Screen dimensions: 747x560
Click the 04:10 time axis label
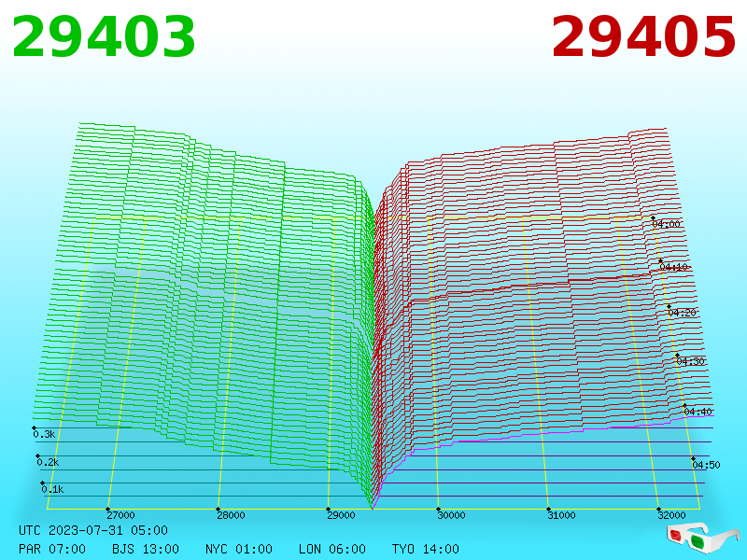(673, 267)
